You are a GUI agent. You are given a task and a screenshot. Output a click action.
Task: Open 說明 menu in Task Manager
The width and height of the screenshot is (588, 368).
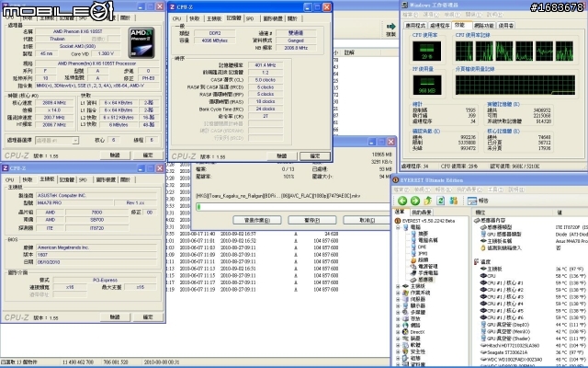pyautogui.click(x=494, y=15)
